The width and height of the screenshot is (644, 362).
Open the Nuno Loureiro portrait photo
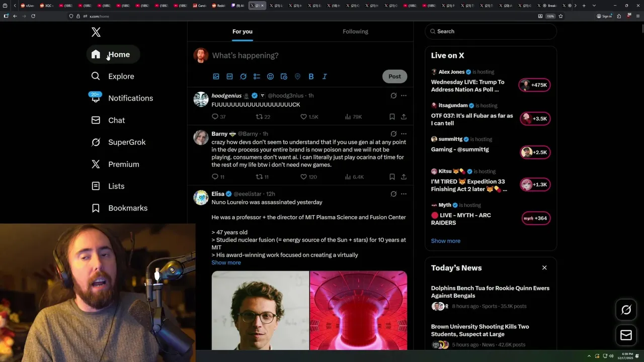pos(260,310)
